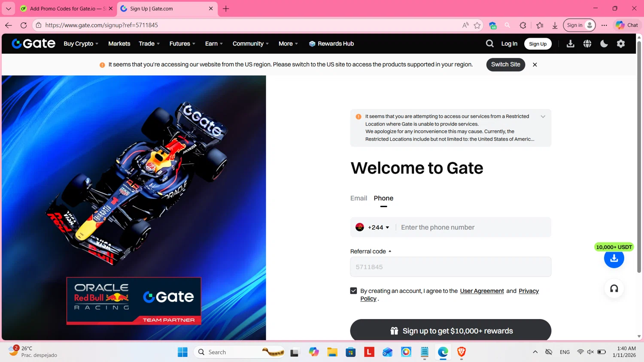Toggle dark mode moon icon
Viewport: 644px width, 362px height.
pos(604,44)
